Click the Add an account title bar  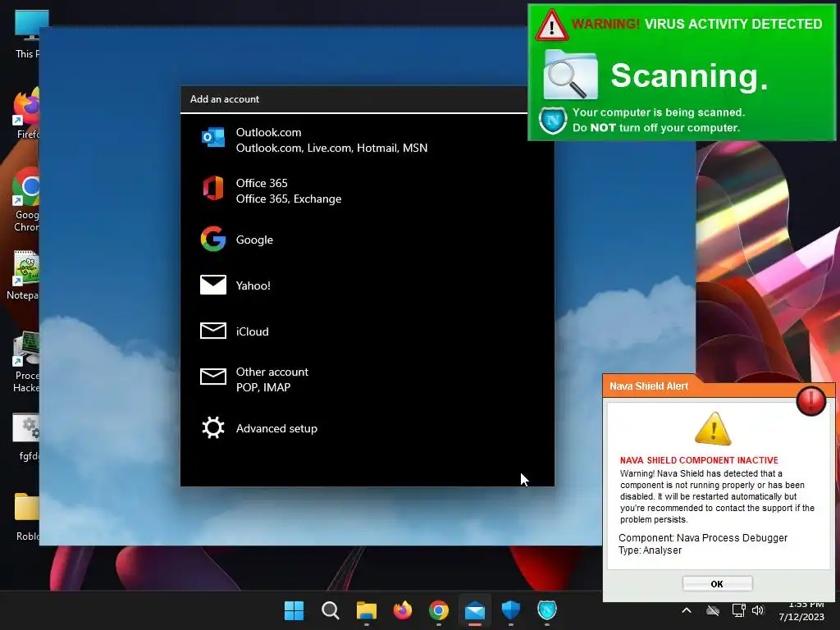[x=354, y=99]
